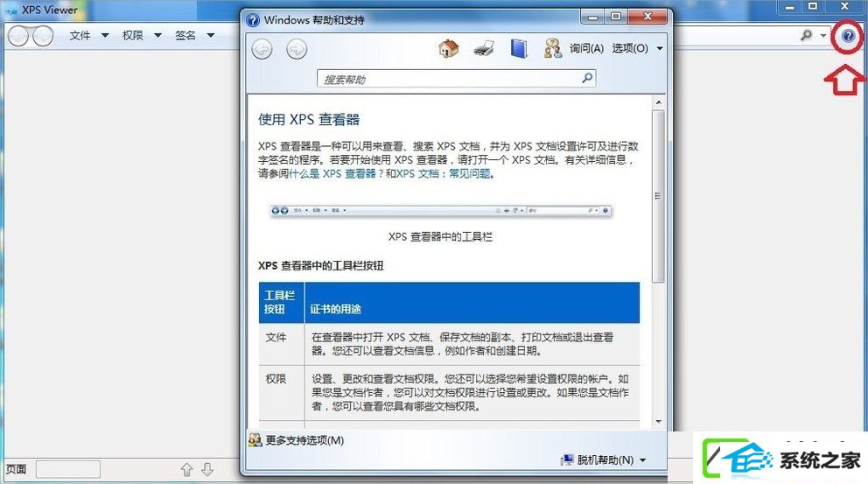Expand the XPS Viewer search options arrow

823,35
